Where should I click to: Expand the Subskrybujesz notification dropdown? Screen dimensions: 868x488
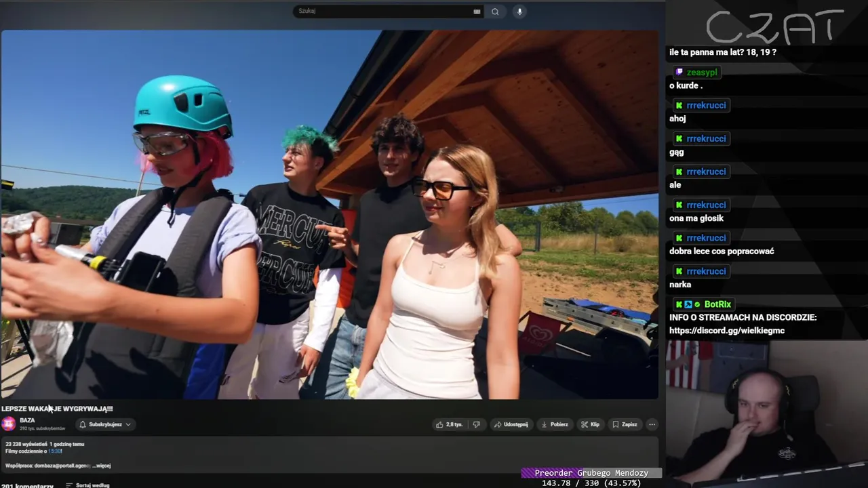pos(105,424)
